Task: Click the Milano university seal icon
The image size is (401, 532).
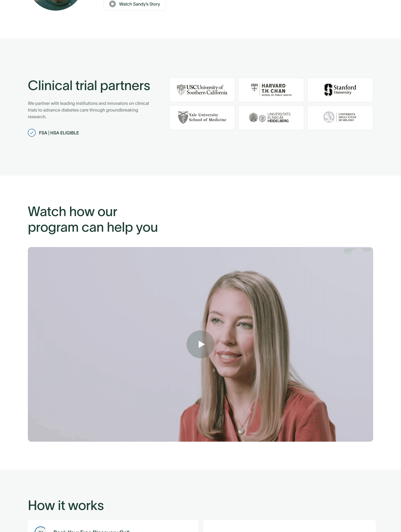Action: click(x=329, y=117)
